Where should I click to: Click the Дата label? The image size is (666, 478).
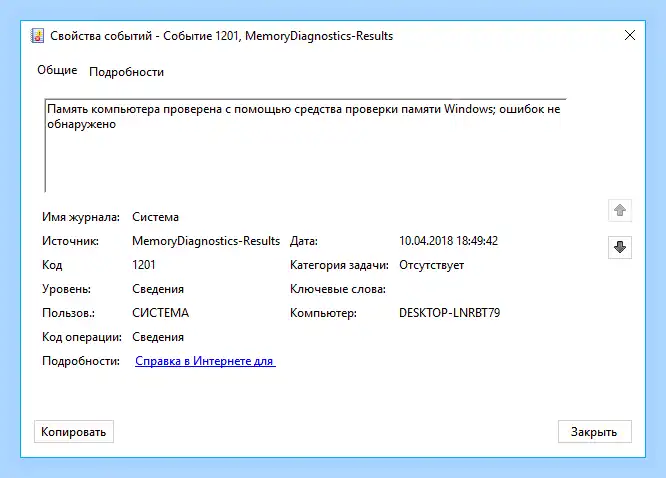tap(304, 241)
